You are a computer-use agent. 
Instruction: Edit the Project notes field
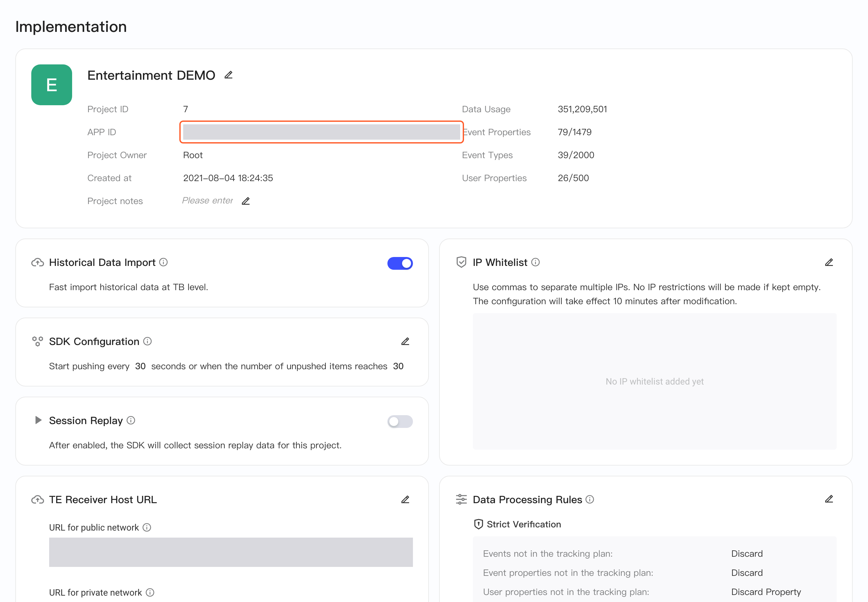pos(246,201)
